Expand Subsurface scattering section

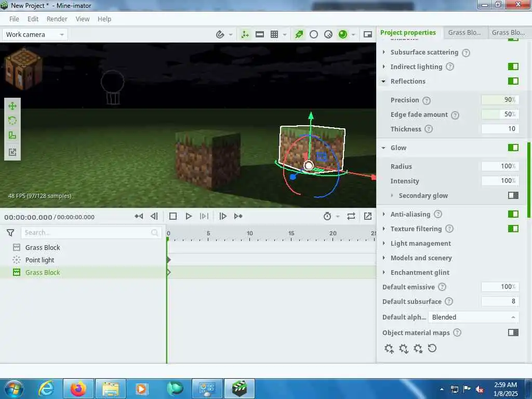[384, 52]
